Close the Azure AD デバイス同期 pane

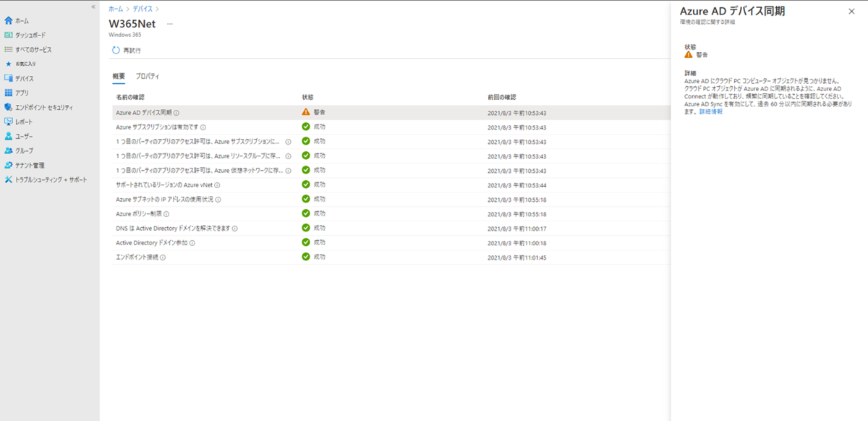click(x=851, y=12)
